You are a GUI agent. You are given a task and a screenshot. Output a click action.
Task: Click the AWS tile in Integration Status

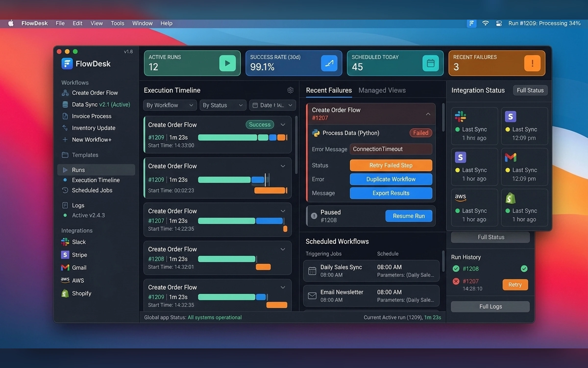(x=474, y=207)
